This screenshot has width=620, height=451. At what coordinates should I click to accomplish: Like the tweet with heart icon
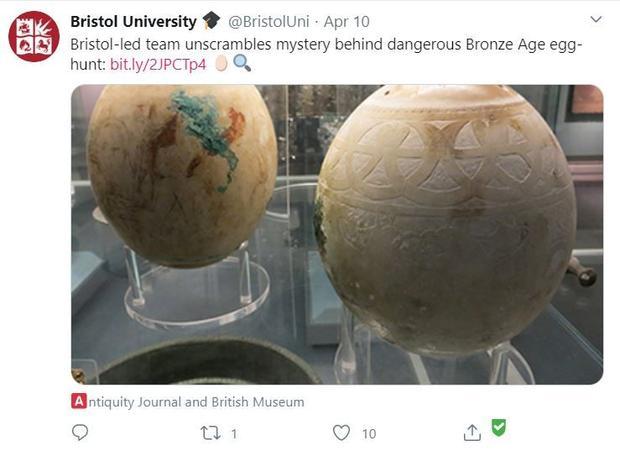coord(341,433)
